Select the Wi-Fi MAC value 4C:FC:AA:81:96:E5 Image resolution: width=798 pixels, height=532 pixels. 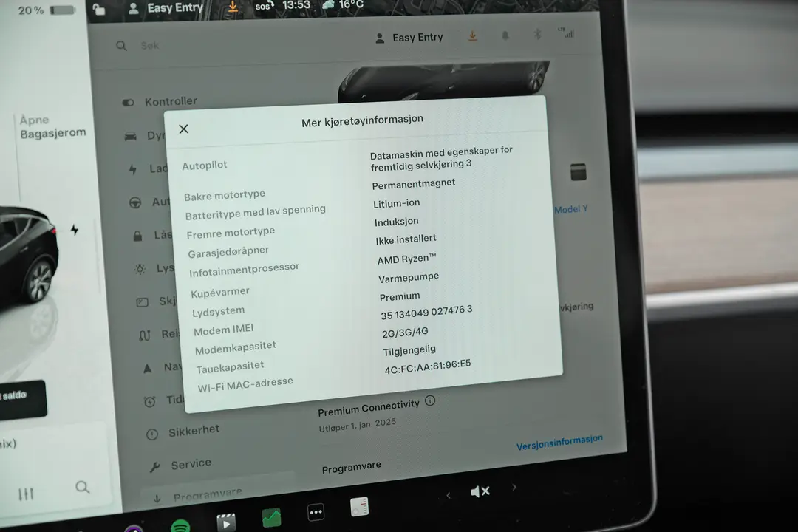point(428,366)
